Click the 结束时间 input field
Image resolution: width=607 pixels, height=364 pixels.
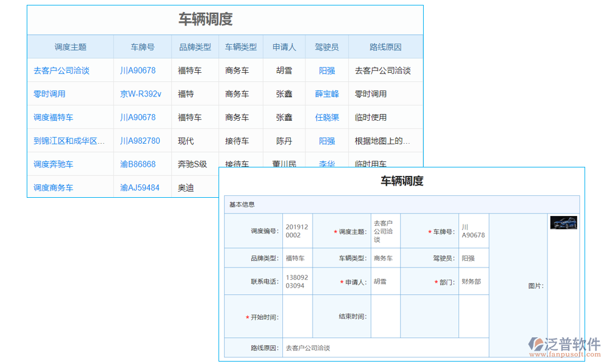point(385,315)
